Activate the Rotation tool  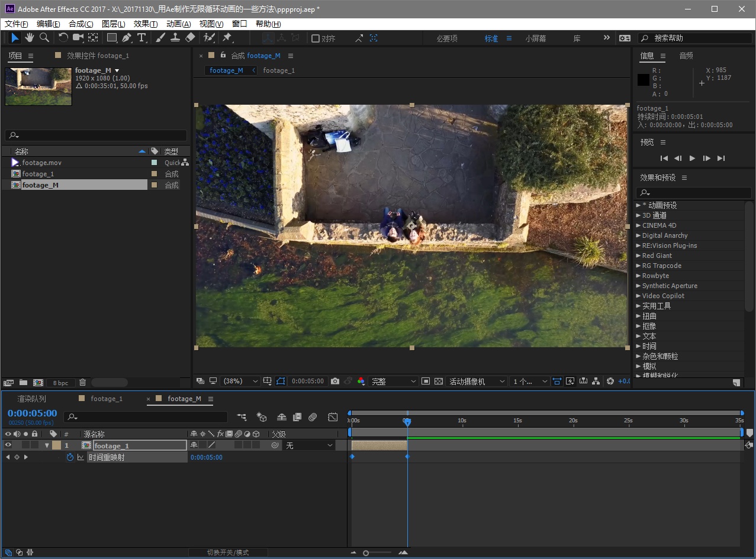(63, 38)
